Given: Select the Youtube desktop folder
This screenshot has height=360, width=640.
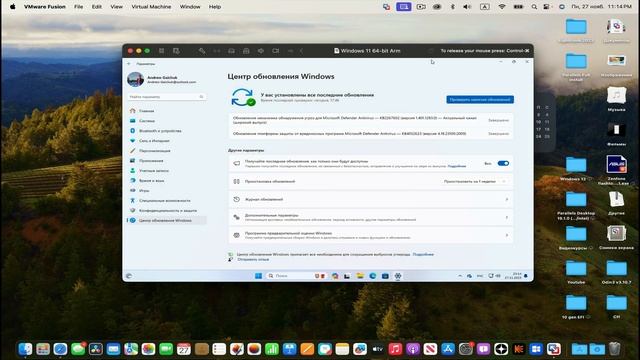Looking at the screenshot, I should [x=576, y=271].
